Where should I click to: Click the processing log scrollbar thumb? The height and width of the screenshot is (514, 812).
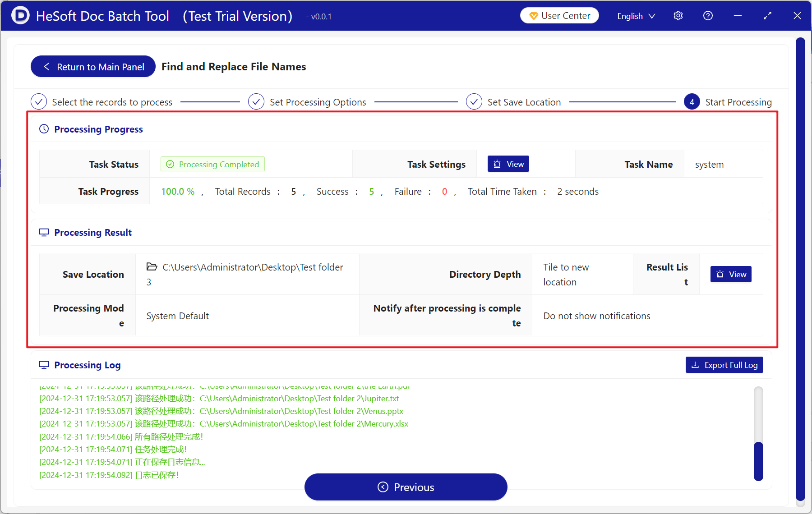click(x=758, y=461)
